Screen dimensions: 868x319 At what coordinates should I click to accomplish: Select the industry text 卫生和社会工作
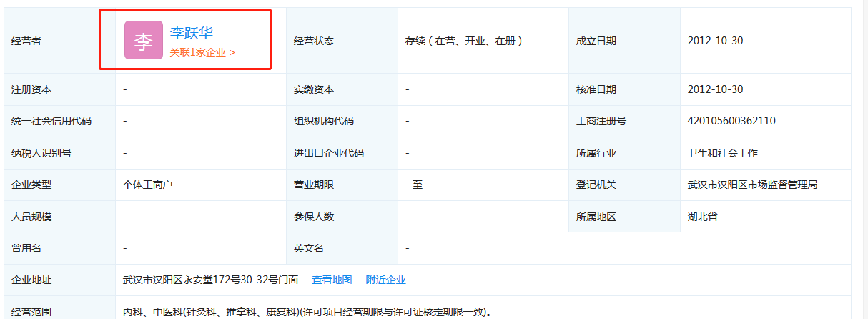pos(722,153)
